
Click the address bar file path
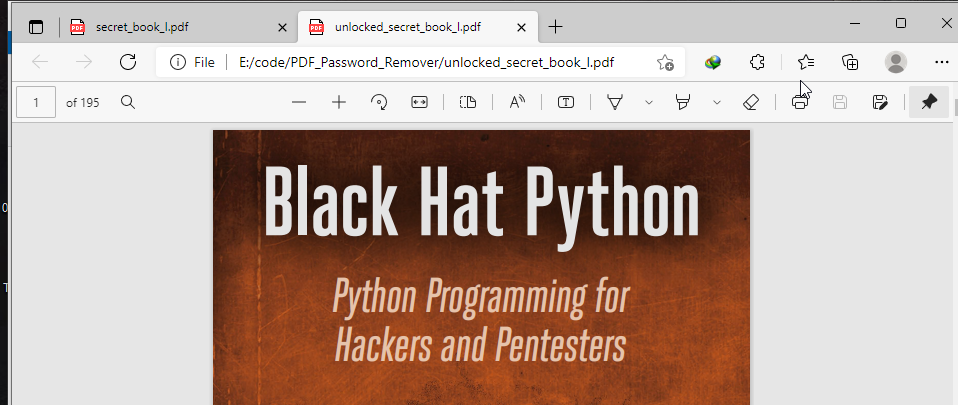click(426, 62)
